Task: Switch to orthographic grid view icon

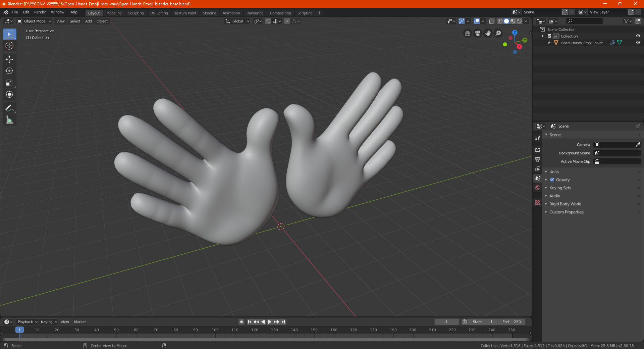Action: pos(467,33)
